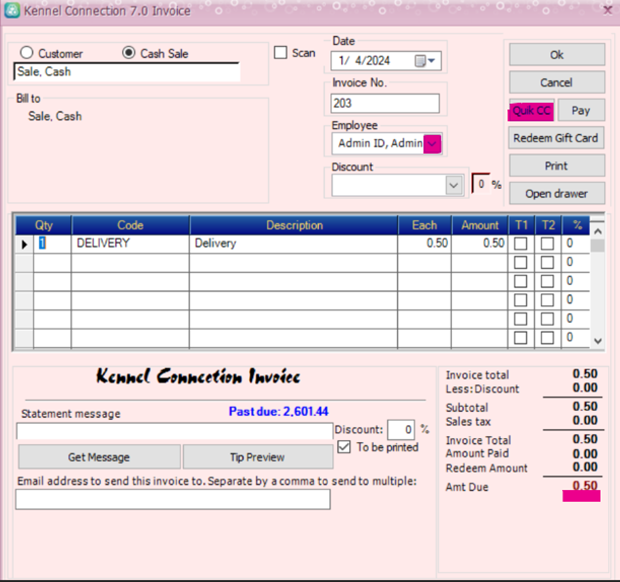Click the Pay button
The image size is (620, 582).
click(x=581, y=110)
